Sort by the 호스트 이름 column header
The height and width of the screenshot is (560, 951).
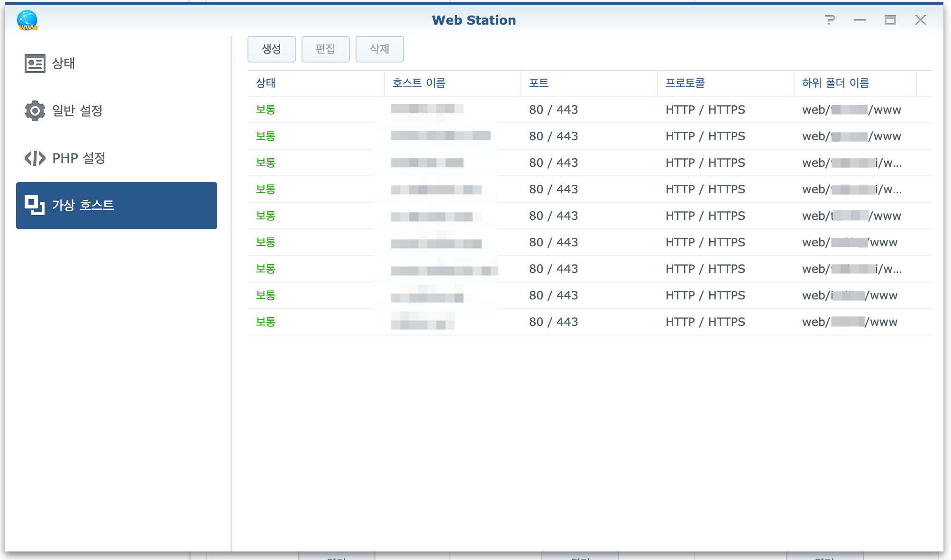[419, 83]
